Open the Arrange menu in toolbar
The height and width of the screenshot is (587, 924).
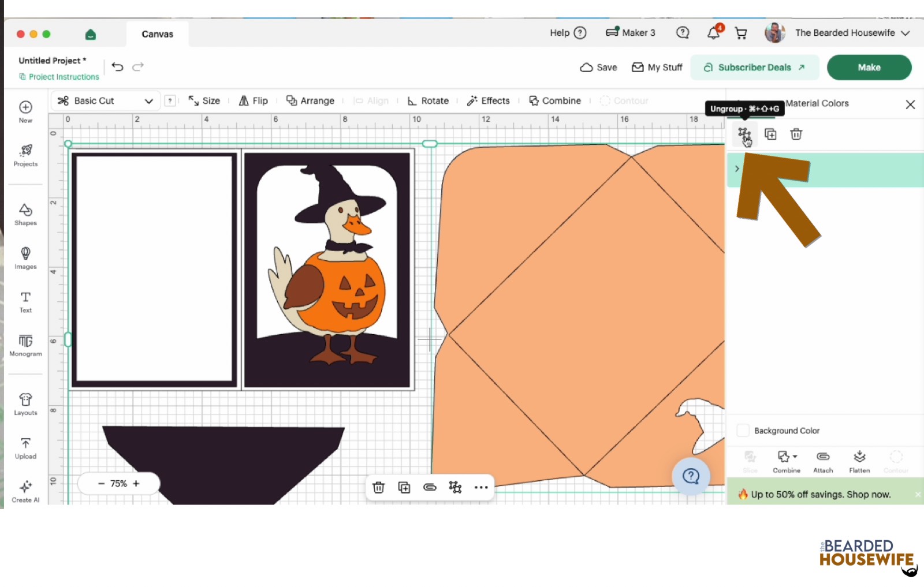pyautogui.click(x=310, y=100)
